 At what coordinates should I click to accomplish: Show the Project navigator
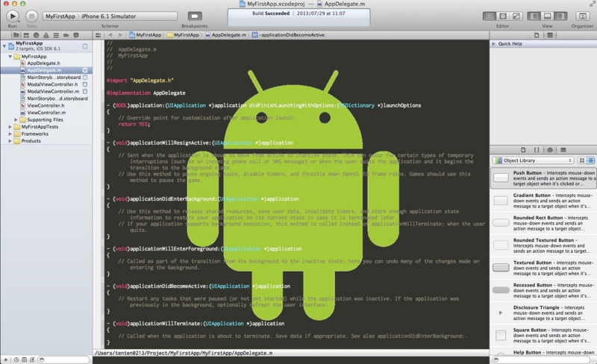(16, 35)
